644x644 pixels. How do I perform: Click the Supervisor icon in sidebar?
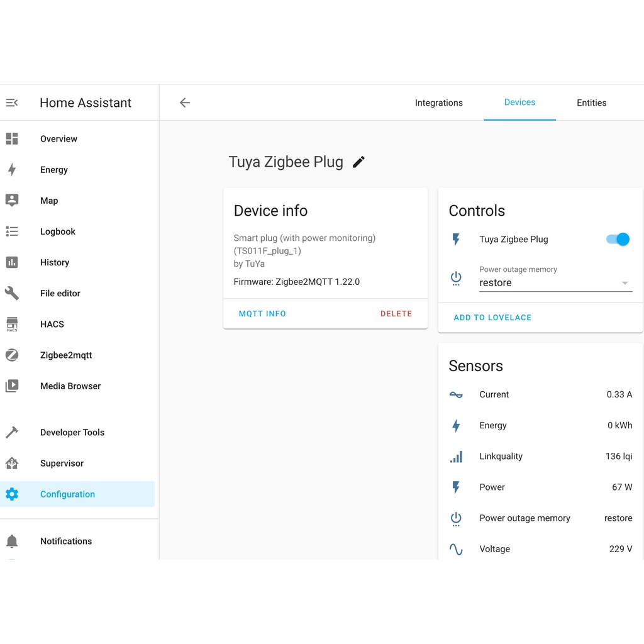(12, 464)
